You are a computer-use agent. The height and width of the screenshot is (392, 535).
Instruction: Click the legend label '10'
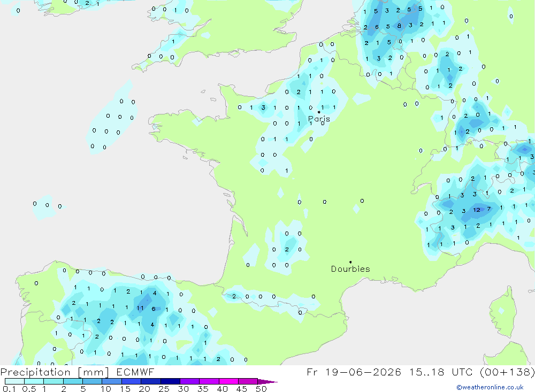click(106, 389)
